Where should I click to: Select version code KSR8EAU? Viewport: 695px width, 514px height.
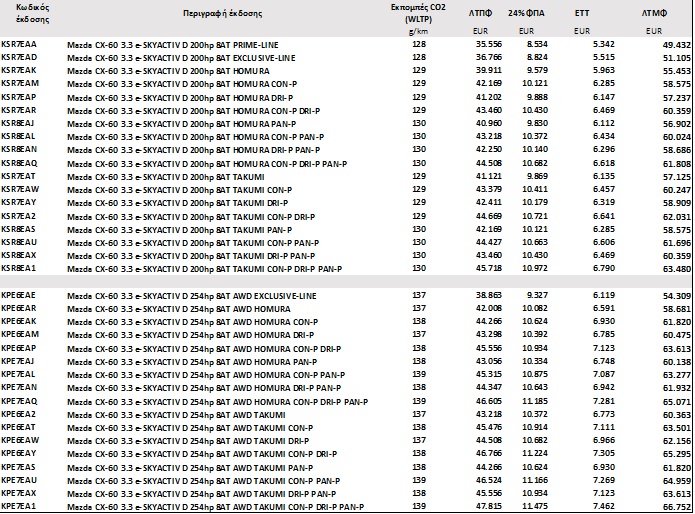click(19, 242)
